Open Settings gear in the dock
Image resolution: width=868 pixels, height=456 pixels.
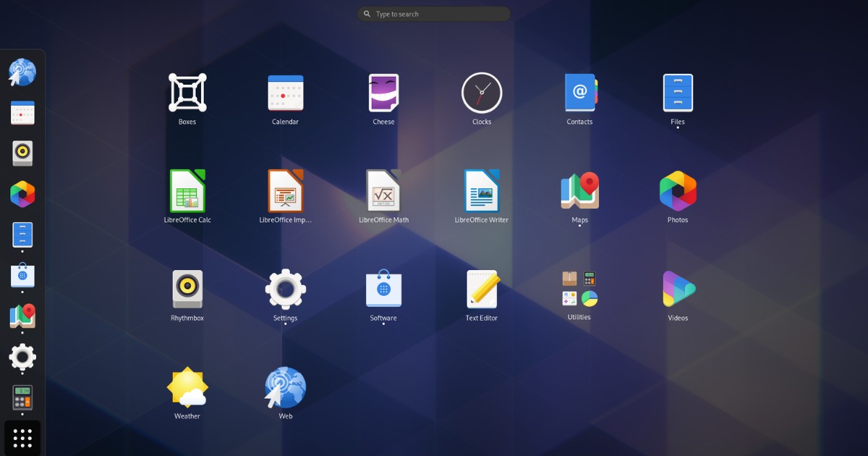click(x=22, y=357)
